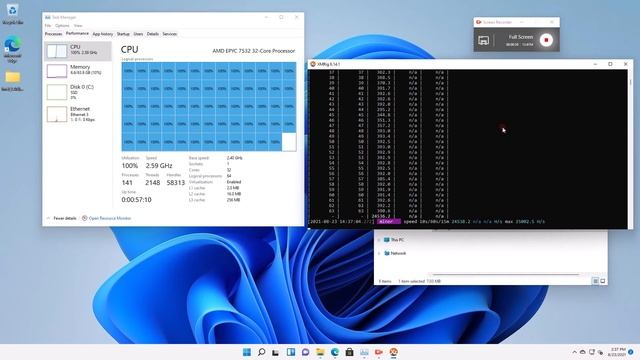Open Chat from the taskbar
This screenshot has width=640, height=360.
point(305,352)
